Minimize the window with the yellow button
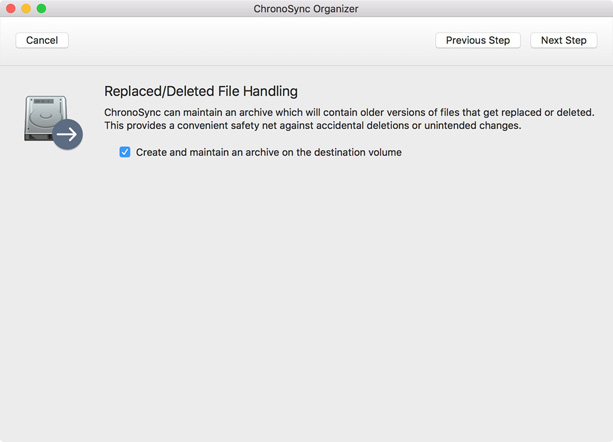Viewport: 613px width, 442px height. (x=26, y=8)
